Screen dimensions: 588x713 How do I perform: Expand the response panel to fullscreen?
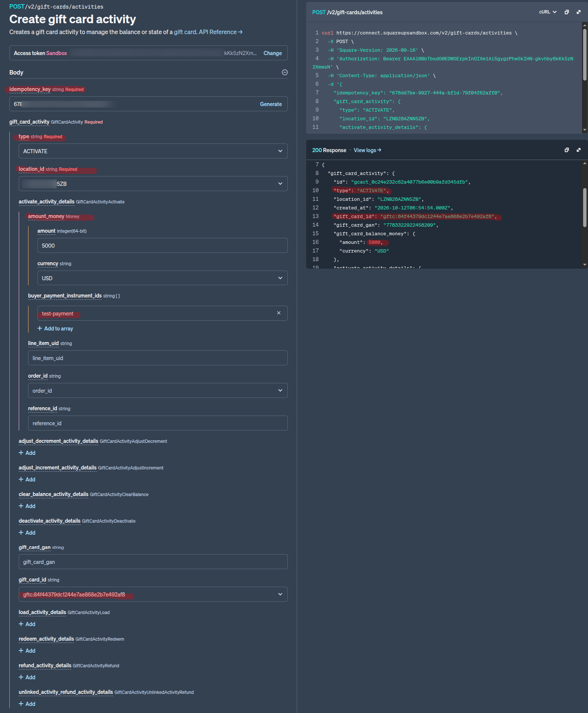(x=579, y=150)
